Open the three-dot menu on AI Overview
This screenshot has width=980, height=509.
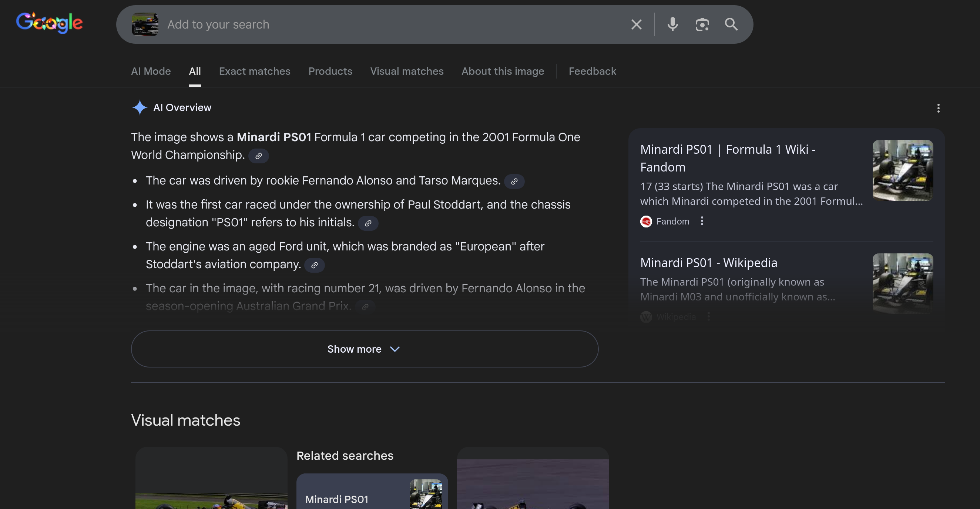938,109
